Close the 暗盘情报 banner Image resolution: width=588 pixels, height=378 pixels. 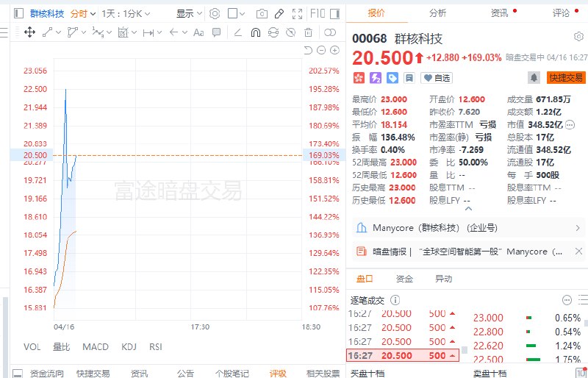(578, 252)
